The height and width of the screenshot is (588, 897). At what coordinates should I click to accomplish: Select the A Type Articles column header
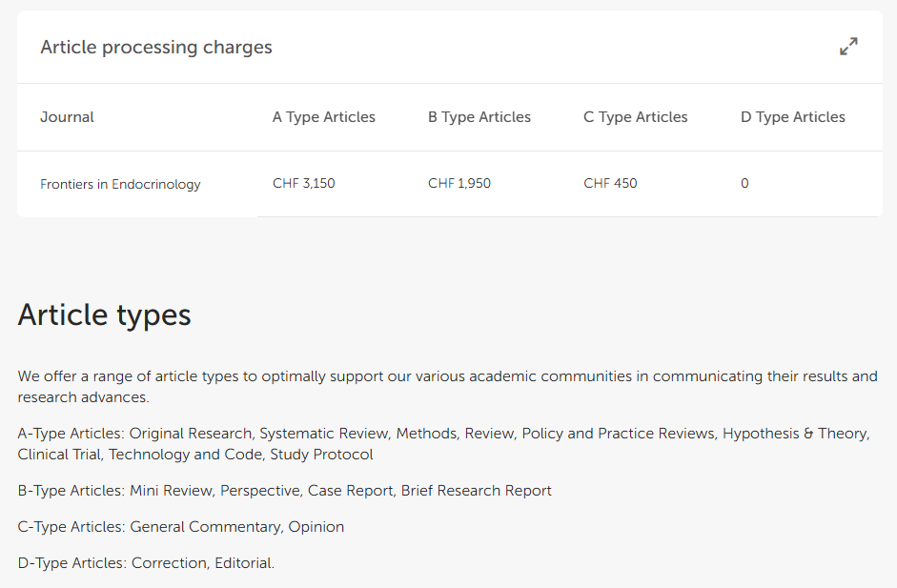(324, 117)
